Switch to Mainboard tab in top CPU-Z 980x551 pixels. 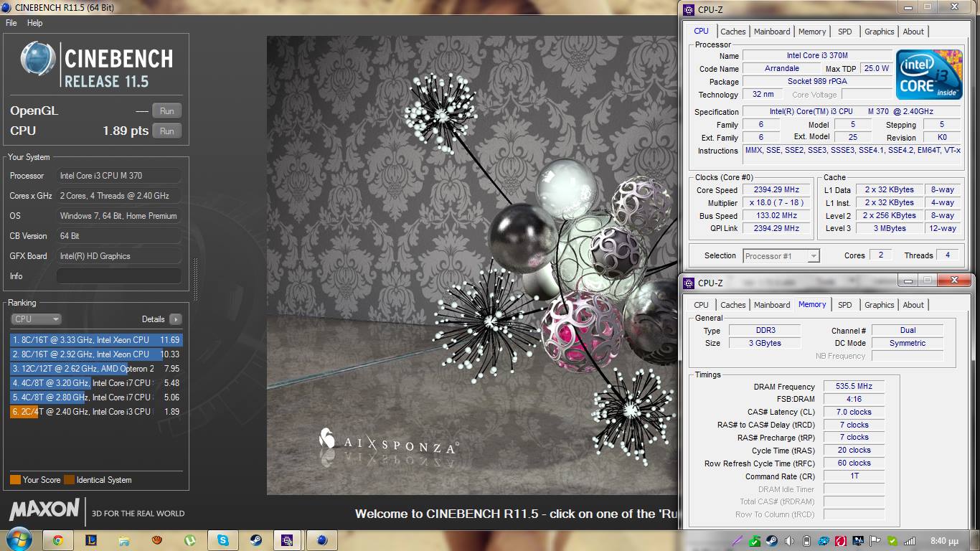pyautogui.click(x=772, y=32)
